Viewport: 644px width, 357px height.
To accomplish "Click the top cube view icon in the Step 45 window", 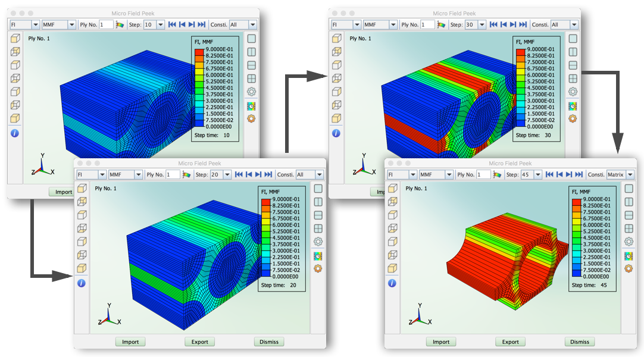I will 392,189.
